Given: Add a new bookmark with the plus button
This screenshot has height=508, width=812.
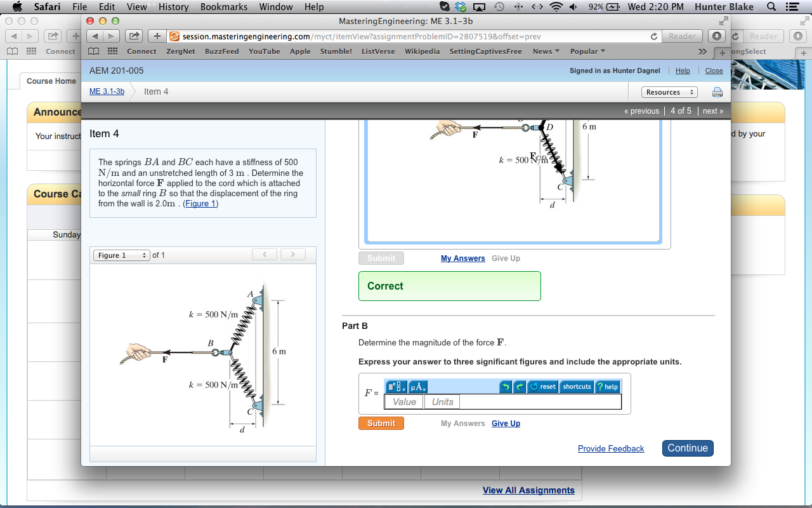Looking at the screenshot, I should (157, 36).
